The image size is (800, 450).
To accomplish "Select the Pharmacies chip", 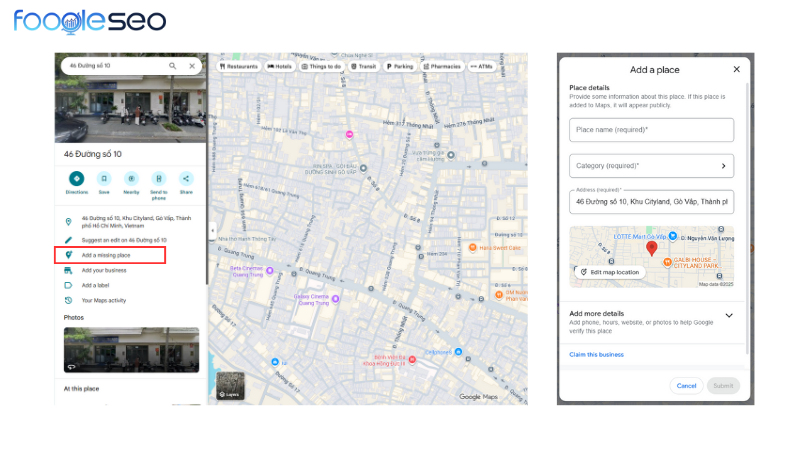I will (442, 66).
